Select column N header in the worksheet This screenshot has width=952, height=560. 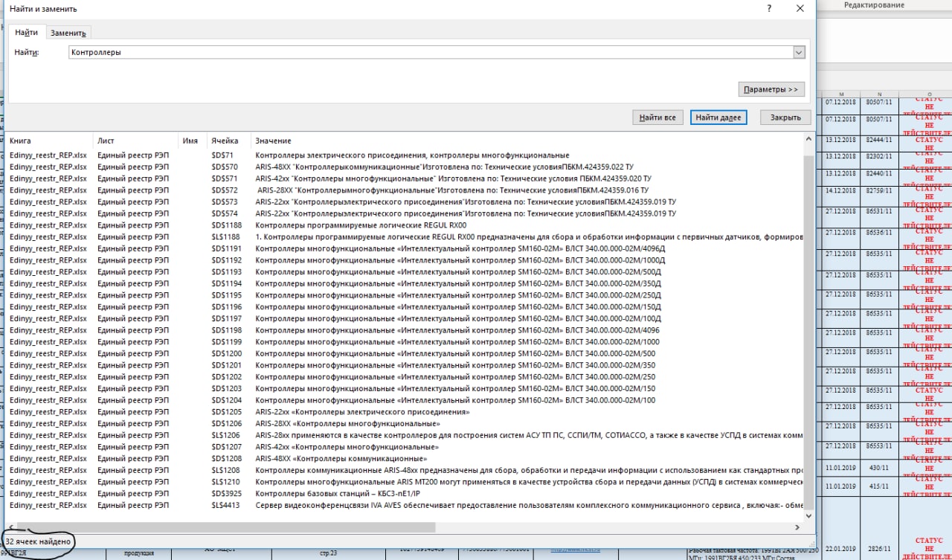click(x=878, y=94)
